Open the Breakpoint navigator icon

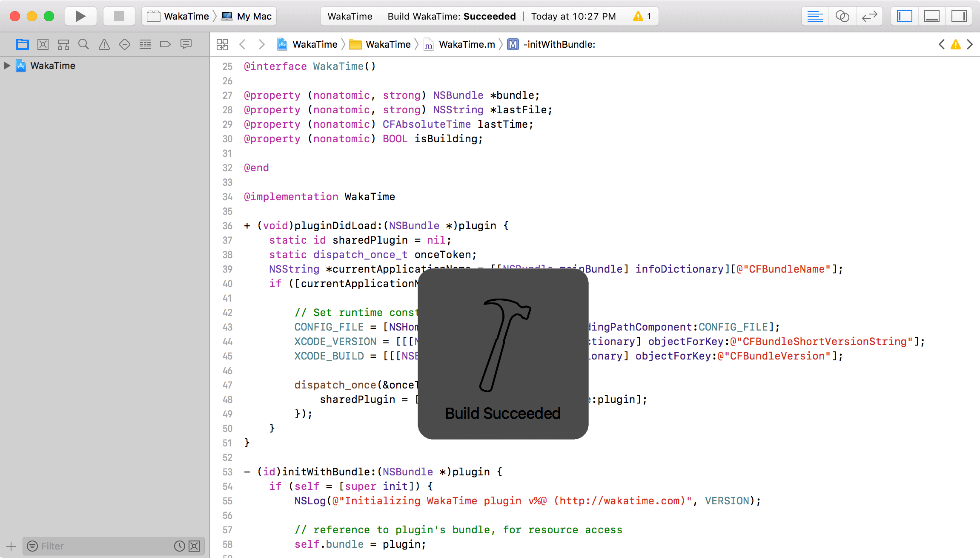point(165,44)
